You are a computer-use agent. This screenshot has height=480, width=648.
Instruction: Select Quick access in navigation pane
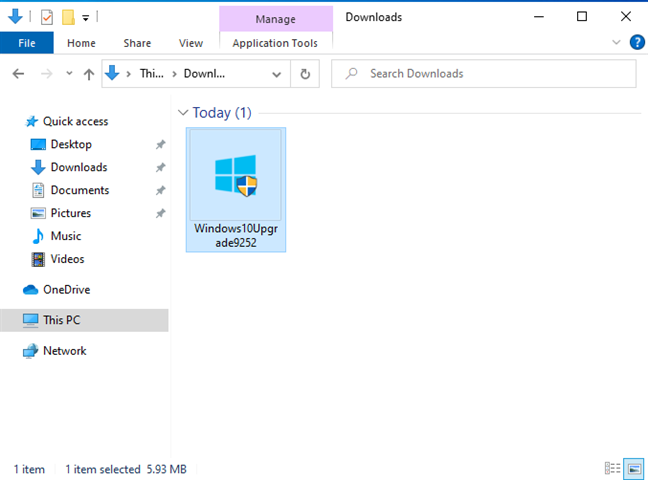76,121
